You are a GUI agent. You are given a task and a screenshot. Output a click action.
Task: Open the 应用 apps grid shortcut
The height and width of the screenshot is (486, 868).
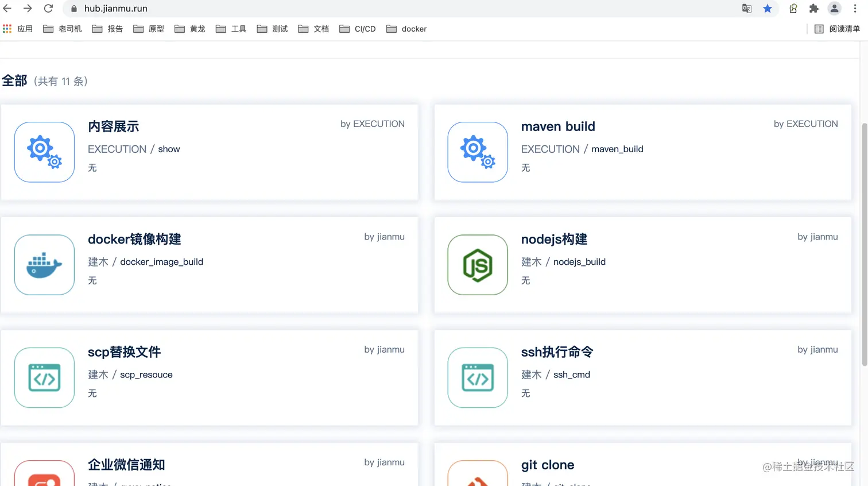click(18, 29)
